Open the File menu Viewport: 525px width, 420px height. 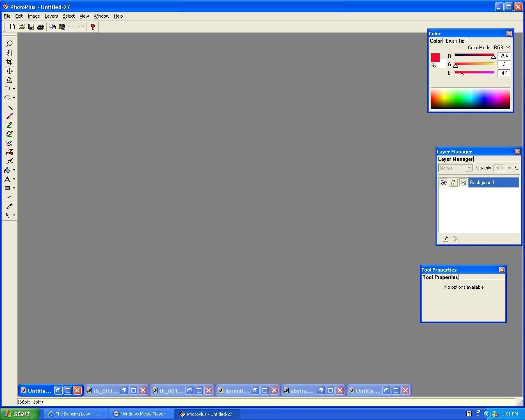click(7, 16)
